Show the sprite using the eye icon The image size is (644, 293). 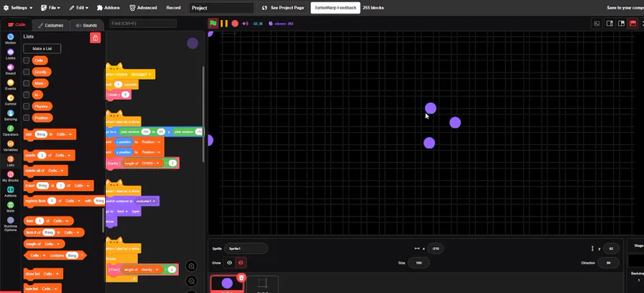229,263
